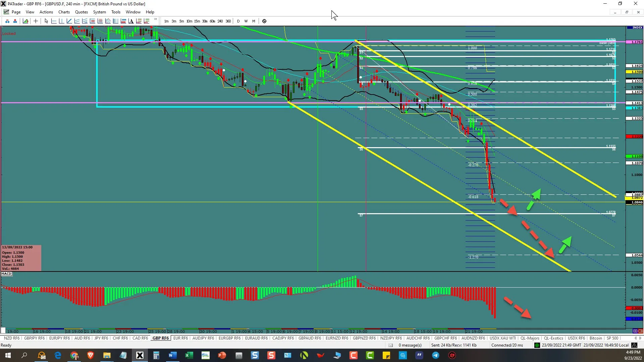644x362 pixels.
Task: Select the horizontal line tool
Action: 54,21
